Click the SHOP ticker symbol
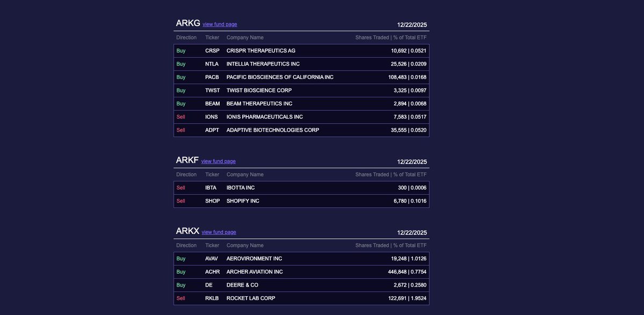The height and width of the screenshot is (315, 644). 212,201
